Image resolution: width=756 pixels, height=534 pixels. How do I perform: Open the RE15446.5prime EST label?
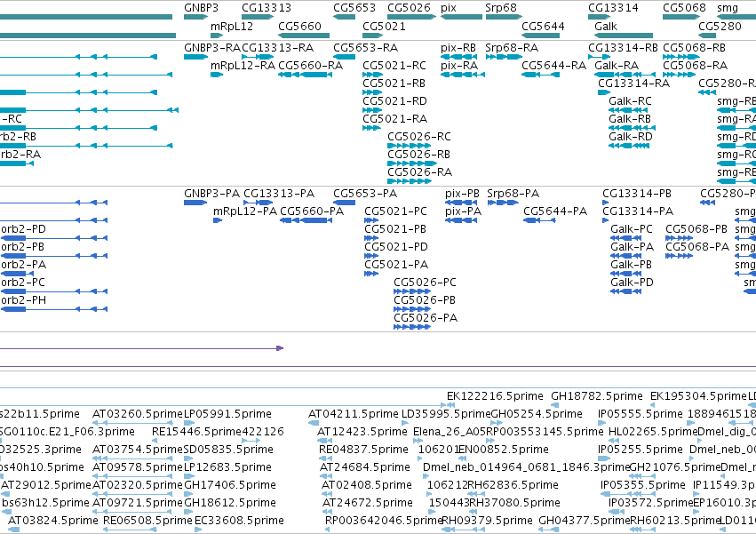(x=196, y=432)
